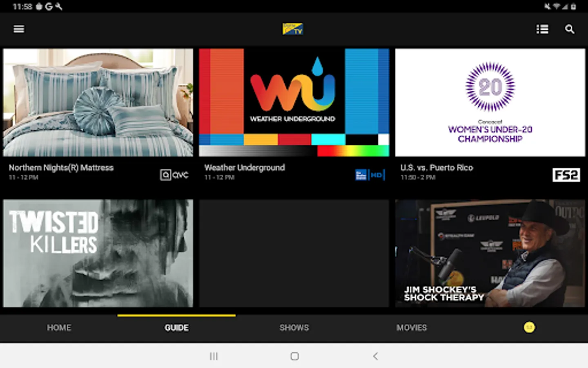Tap the Android back button
This screenshot has height=368, width=588.
[x=375, y=356]
